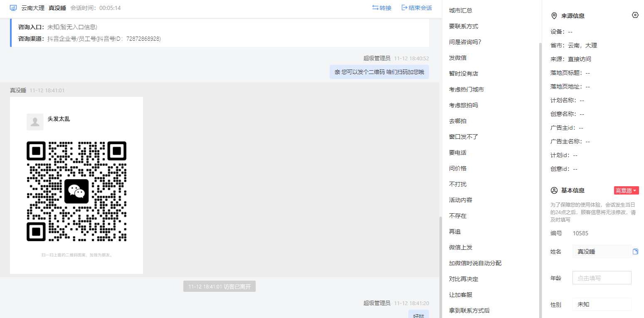Image resolution: width=644 pixels, height=318 pixels.
Task: Select the quick reply 不存在
Action: 458,216
